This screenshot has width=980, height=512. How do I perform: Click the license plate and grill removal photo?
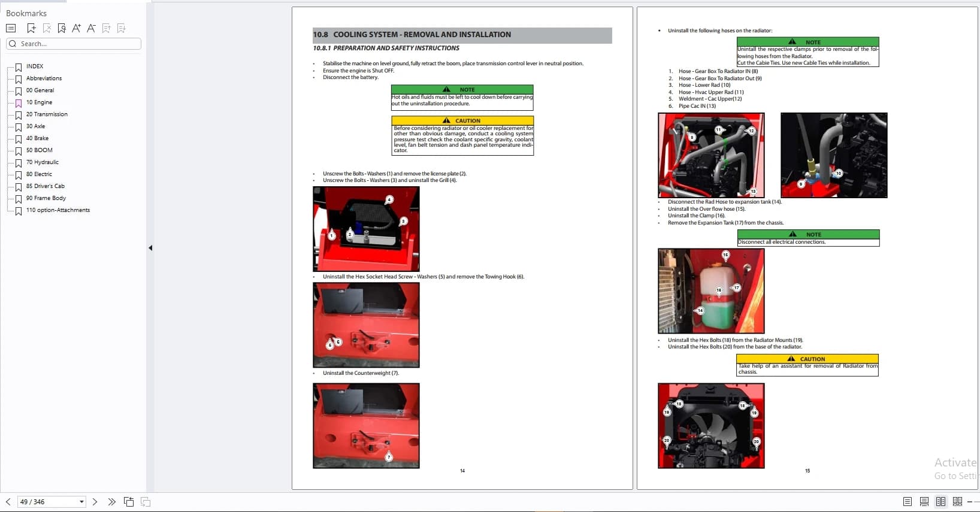[x=366, y=229]
